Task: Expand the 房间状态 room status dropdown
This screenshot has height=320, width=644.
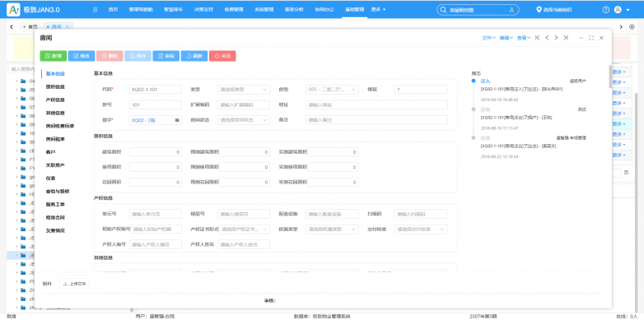Action: tap(244, 120)
